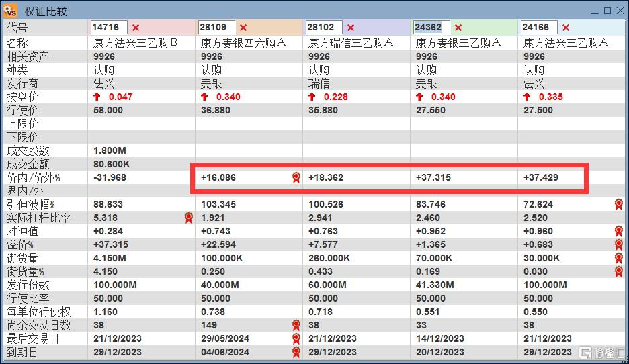Click strike price value 36.880
Image resolution: width=629 pixels, height=364 pixels.
pos(216,110)
